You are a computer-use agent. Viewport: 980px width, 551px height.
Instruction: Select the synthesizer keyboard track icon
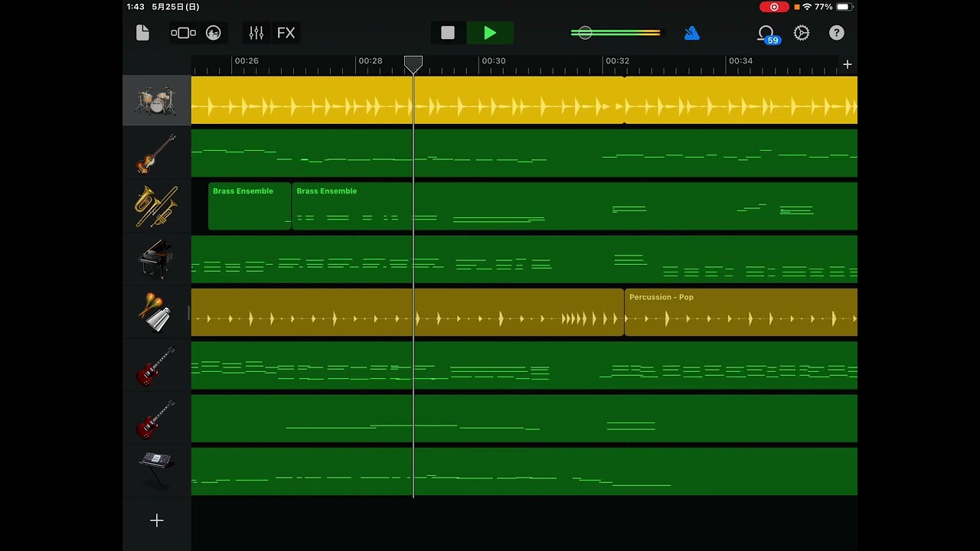pos(156,471)
